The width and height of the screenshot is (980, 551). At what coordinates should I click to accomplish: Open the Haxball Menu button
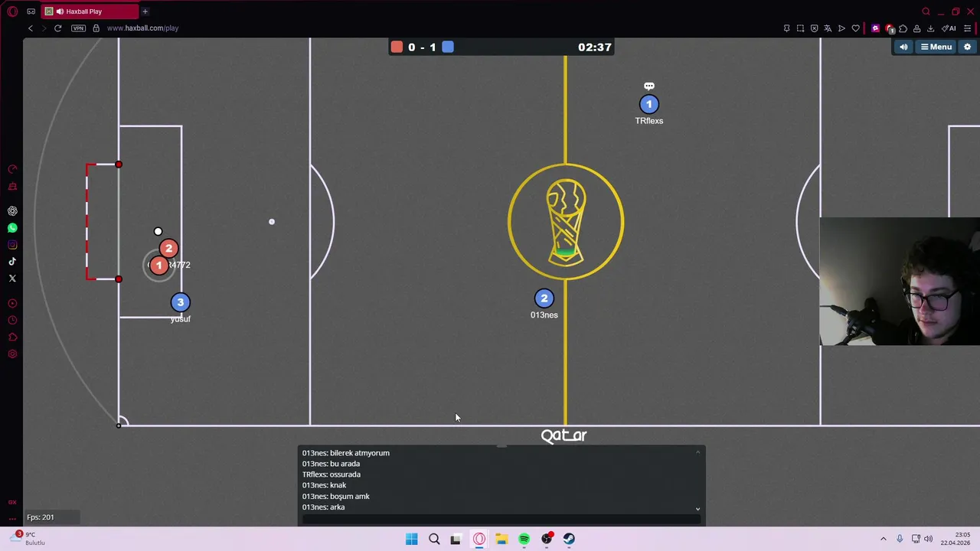[936, 47]
